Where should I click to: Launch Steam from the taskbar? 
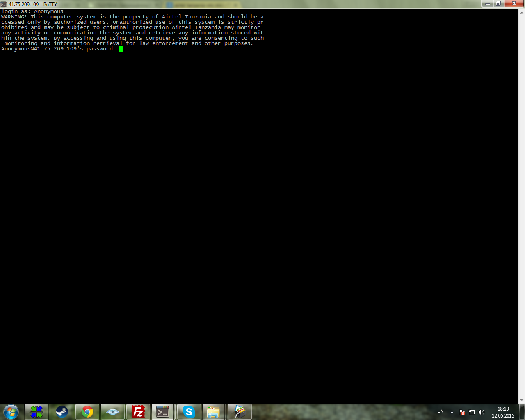(62, 412)
